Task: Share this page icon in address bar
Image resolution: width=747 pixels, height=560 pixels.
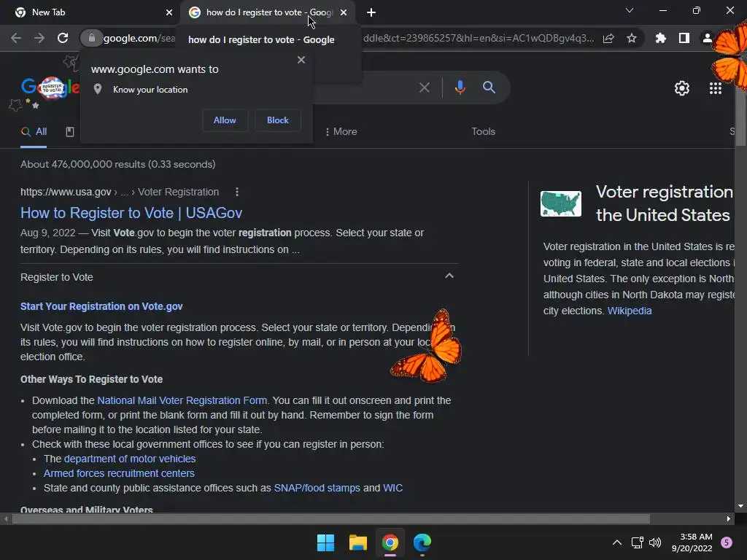Action: click(608, 39)
